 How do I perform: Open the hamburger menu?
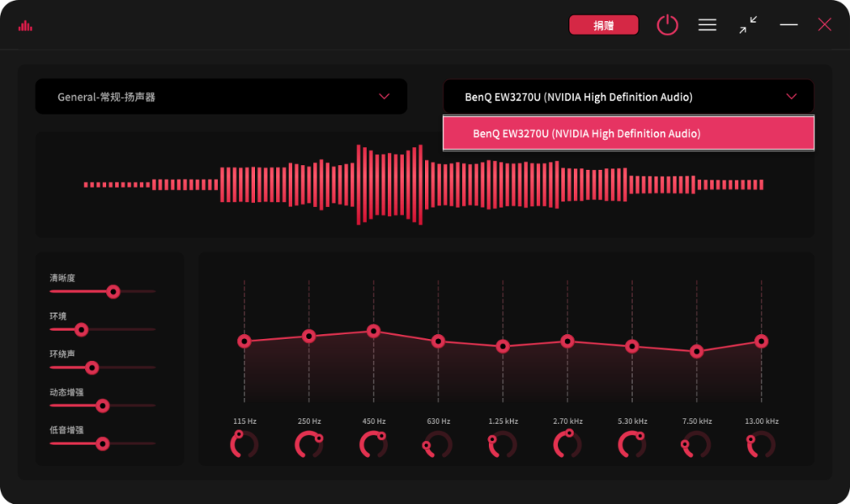[707, 25]
